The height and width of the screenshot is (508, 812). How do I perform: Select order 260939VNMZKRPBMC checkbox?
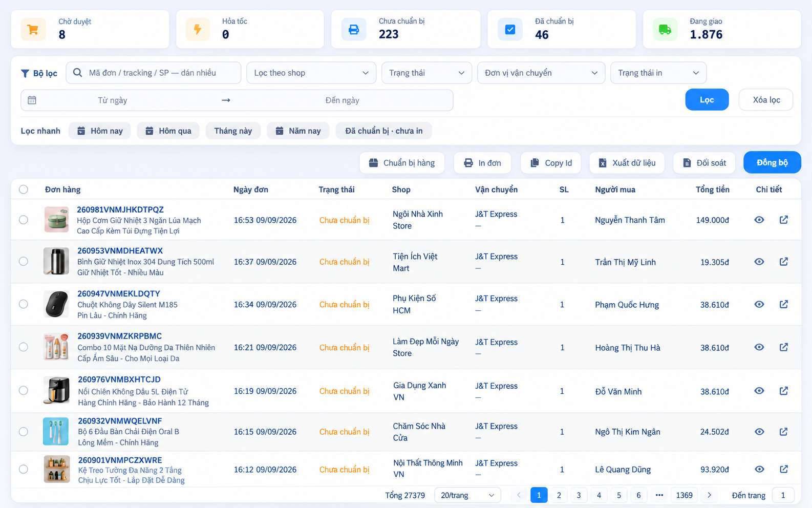(x=24, y=347)
